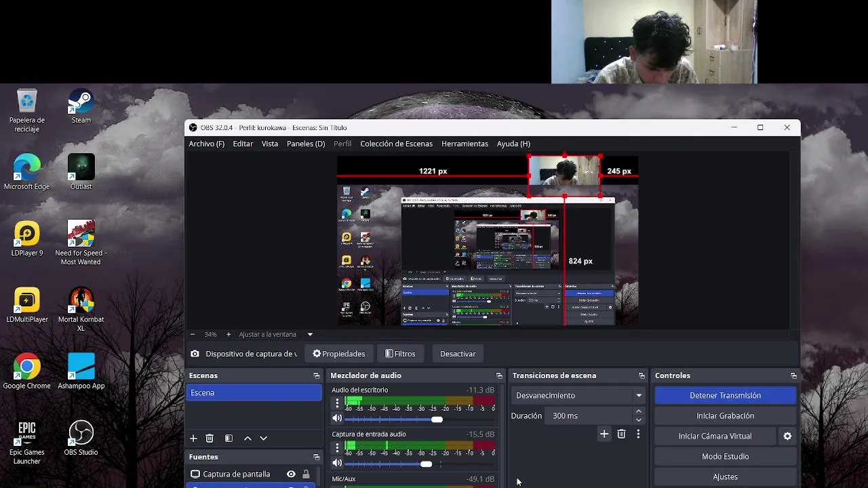Start Iniciar Cámara Virtual
This screenshot has height=488, width=868.
(715, 436)
